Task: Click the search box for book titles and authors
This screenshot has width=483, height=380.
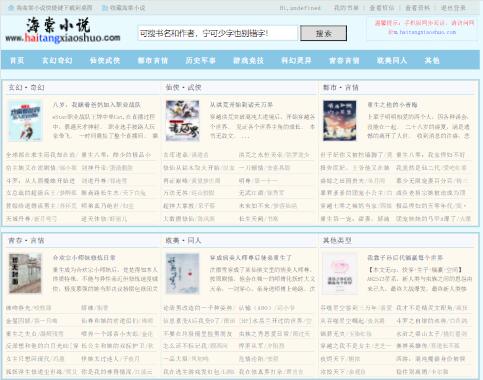Action: (x=218, y=33)
